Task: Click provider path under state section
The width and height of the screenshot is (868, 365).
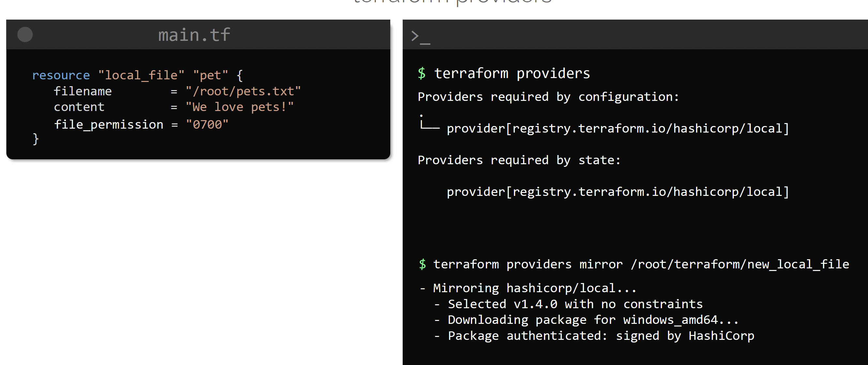Action: (617, 192)
